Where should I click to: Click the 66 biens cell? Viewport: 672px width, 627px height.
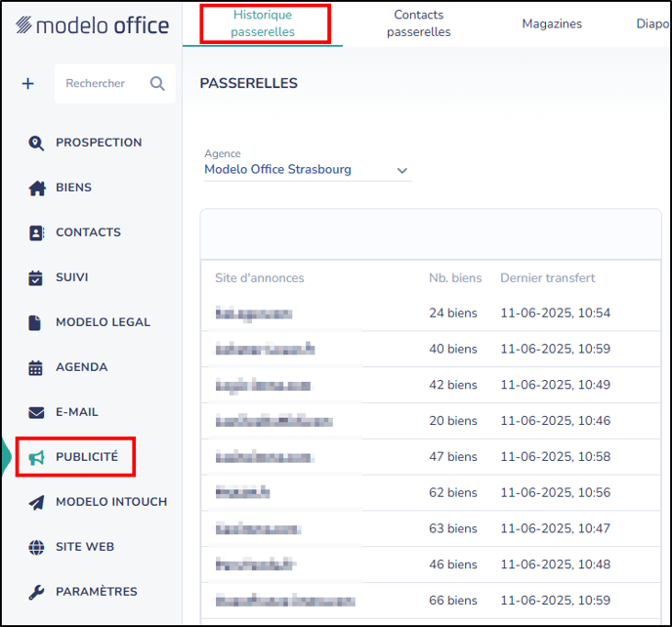click(453, 601)
